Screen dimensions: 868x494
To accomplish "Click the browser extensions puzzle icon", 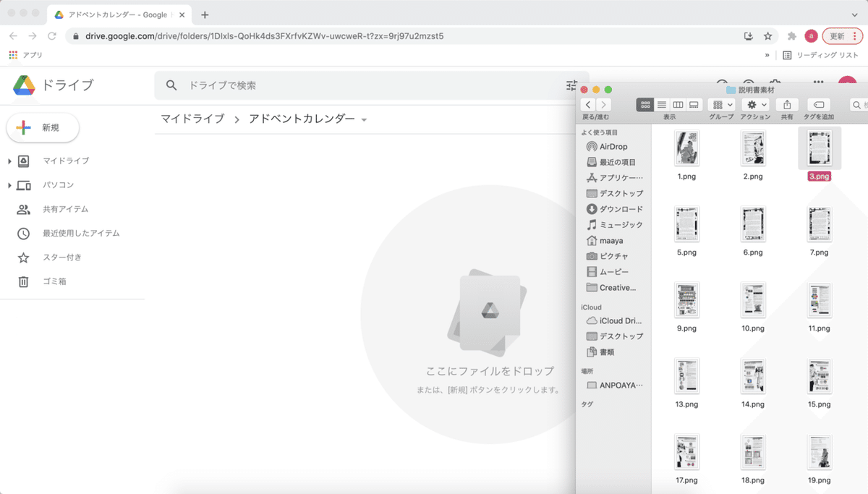I will coord(791,34).
